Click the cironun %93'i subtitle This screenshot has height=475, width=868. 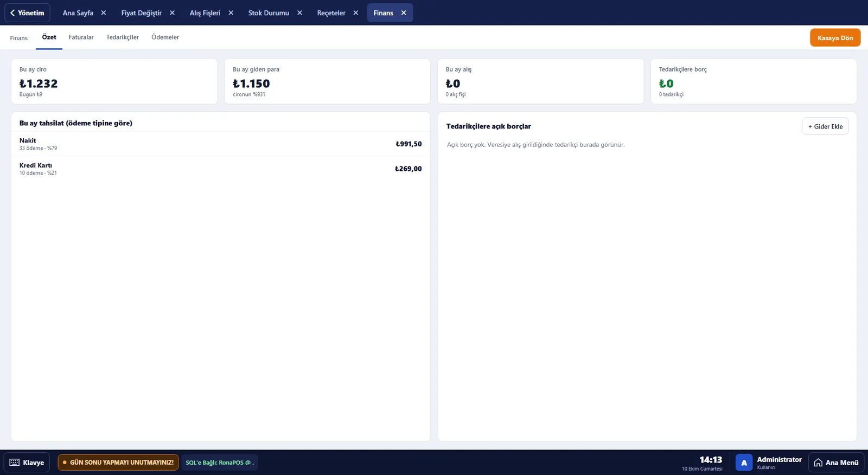[249, 94]
